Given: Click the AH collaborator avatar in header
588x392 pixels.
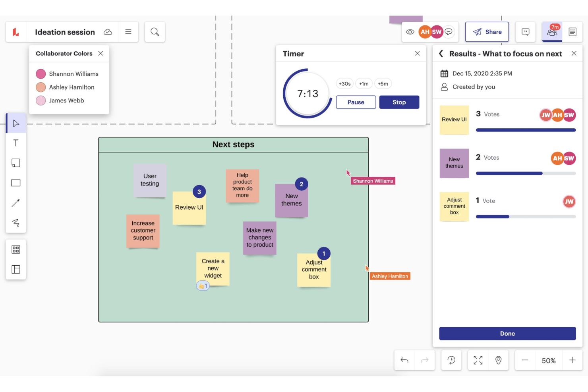Looking at the screenshot, I should click(425, 32).
